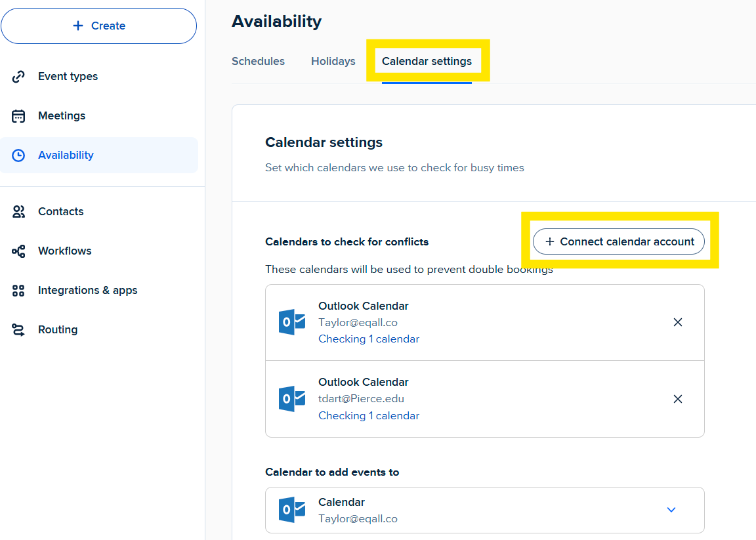This screenshot has height=540, width=756.
Task: Click Outlook icon for Taylor@eqall.co conflict calendar
Action: point(291,322)
